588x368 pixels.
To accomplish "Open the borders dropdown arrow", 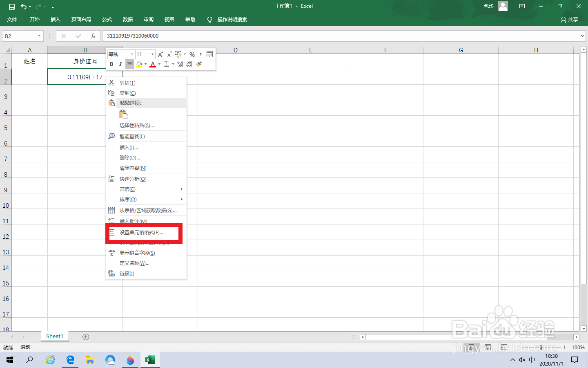I will click(173, 64).
